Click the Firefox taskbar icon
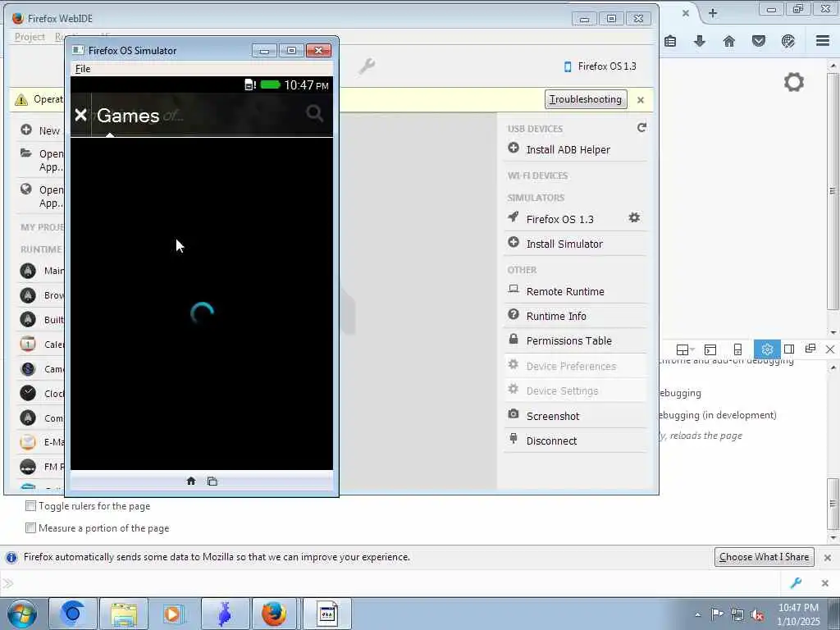 274,614
